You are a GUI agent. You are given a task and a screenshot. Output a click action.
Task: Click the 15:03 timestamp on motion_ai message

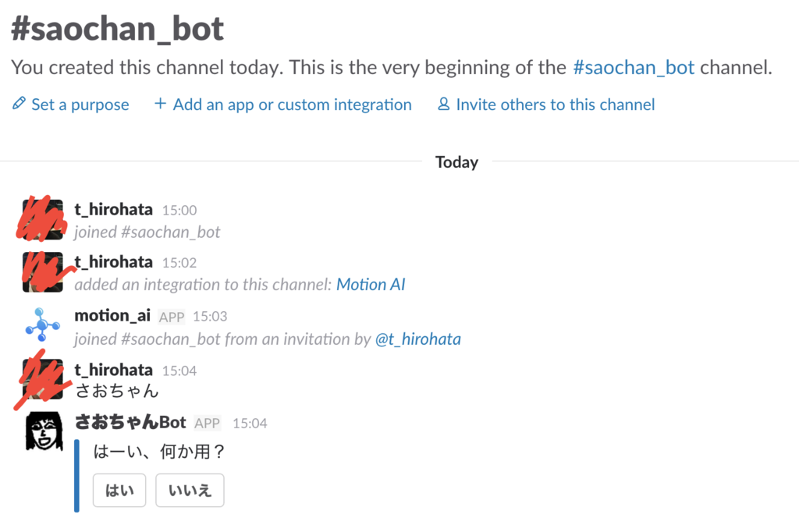[210, 317]
